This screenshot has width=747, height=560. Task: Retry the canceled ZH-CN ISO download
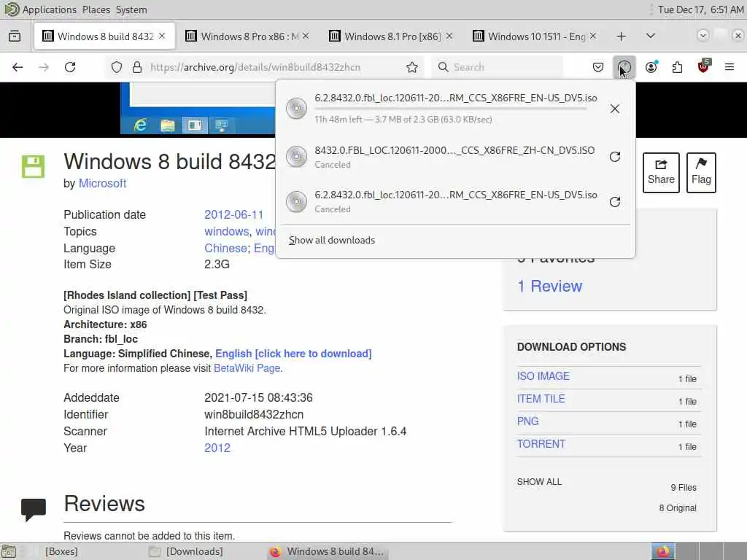point(614,157)
